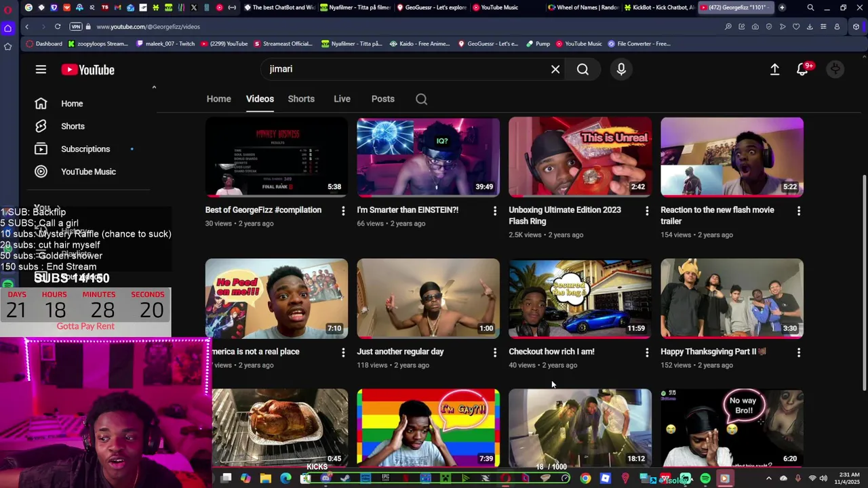Collapse sidebar section with the up chevron
The width and height of the screenshot is (868, 488).
coord(154,87)
